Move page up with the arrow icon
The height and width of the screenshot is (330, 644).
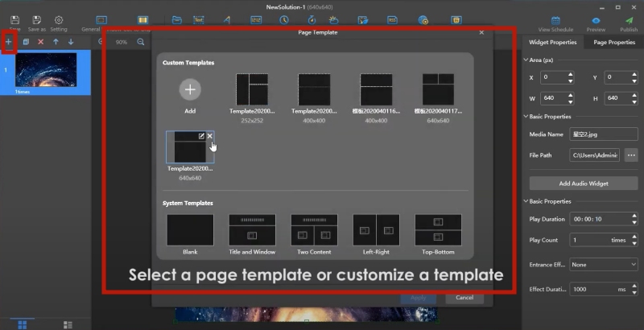(56, 42)
